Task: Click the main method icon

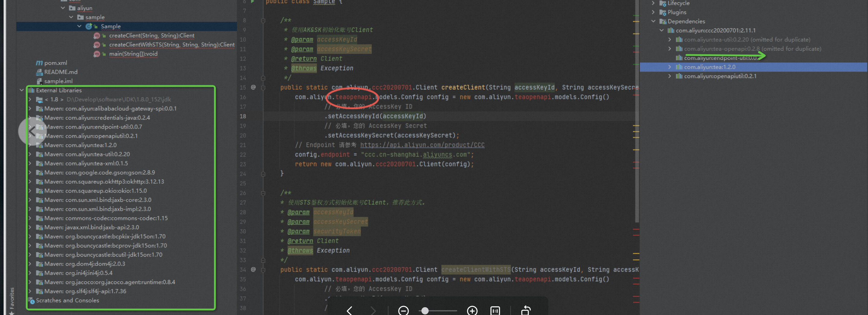Action: point(97,54)
